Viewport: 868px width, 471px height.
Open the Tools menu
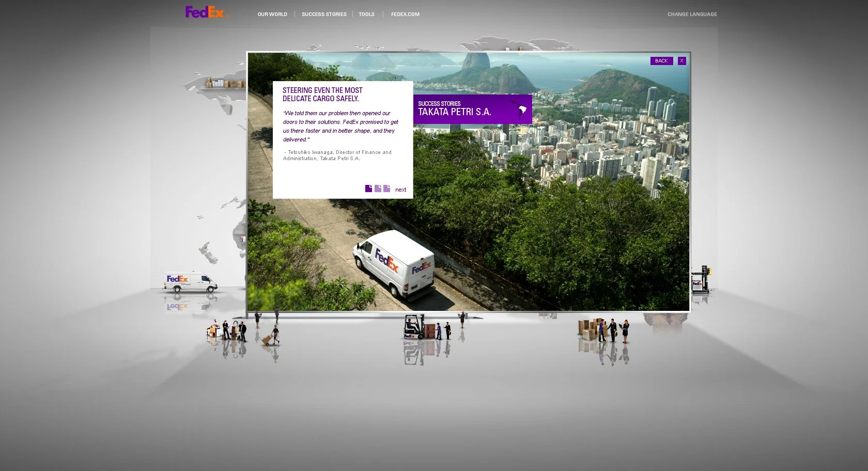click(366, 14)
